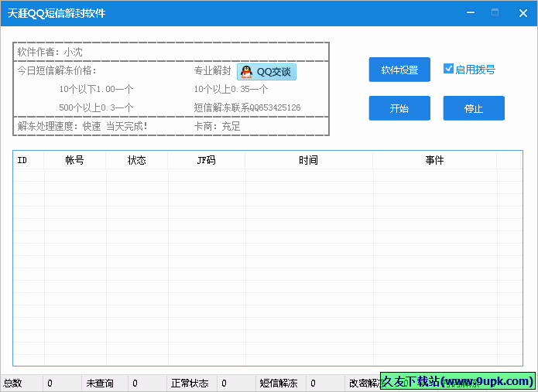Viewport: 538px width, 392px height.
Task: Sort by the 状态 column header
Action: (136, 160)
